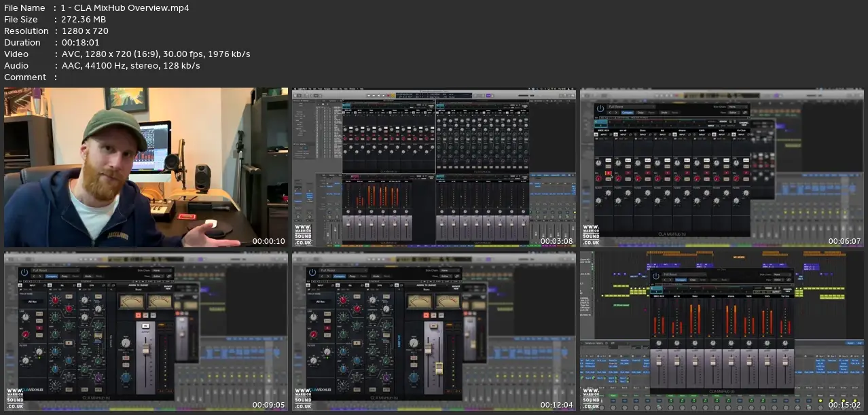Toggle the plugin power icon in the 00:15:02 frame

pos(656,275)
